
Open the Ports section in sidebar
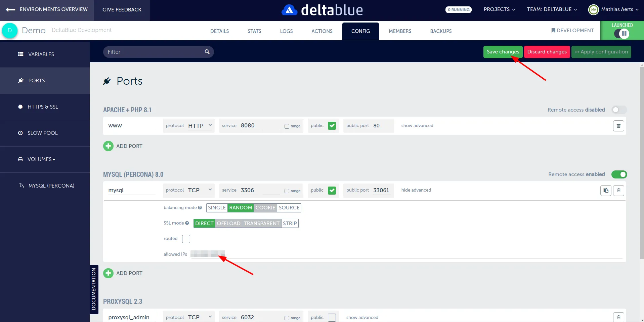tap(37, 80)
